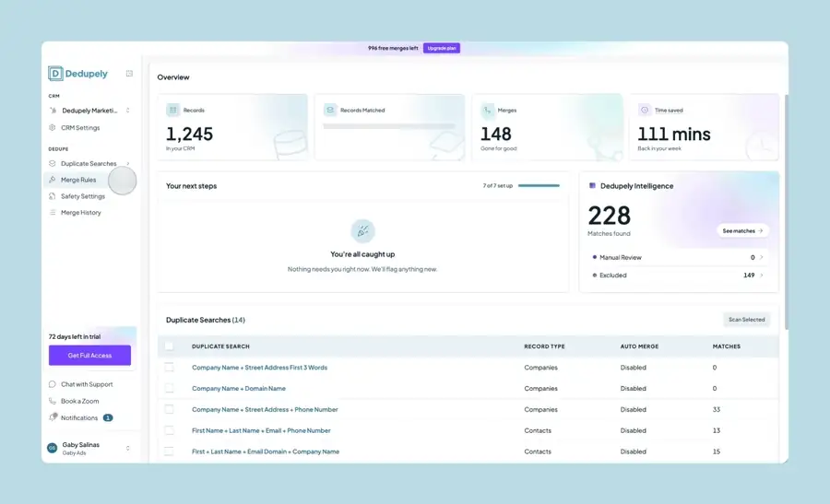The image size is (830, 504).
Task: Click the Merges card icon
Action: click(x=487, y=110)
